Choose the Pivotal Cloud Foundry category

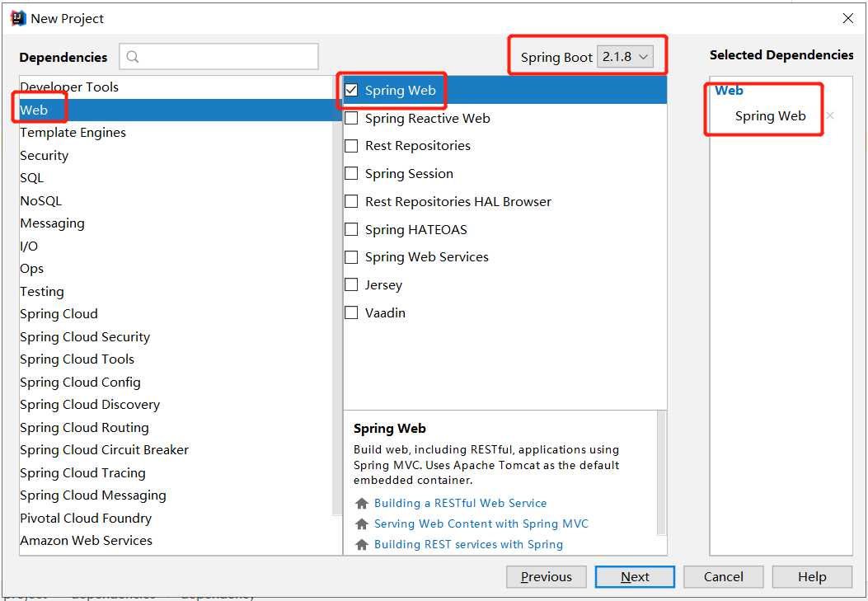[x=176, y=518]
